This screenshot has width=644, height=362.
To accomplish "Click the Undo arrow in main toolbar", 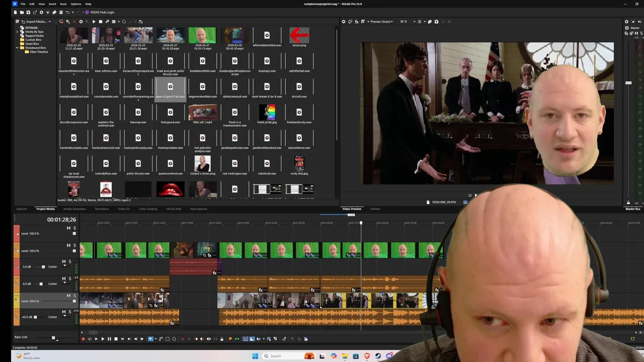I will (67, 12).
